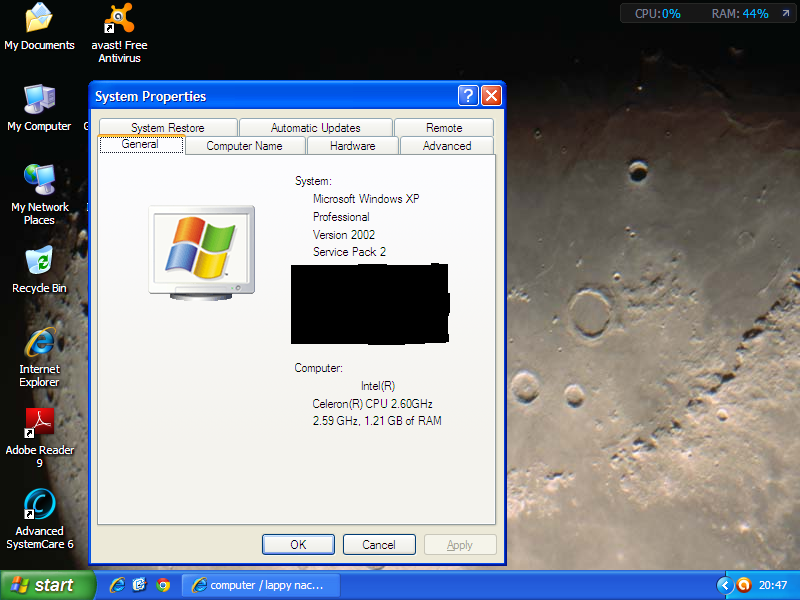Image resolution: width=800 pixels, height=600 pixels.
Task: Launch Advanced SystemCare 6 shortcut
Action: tap(39, 519)
